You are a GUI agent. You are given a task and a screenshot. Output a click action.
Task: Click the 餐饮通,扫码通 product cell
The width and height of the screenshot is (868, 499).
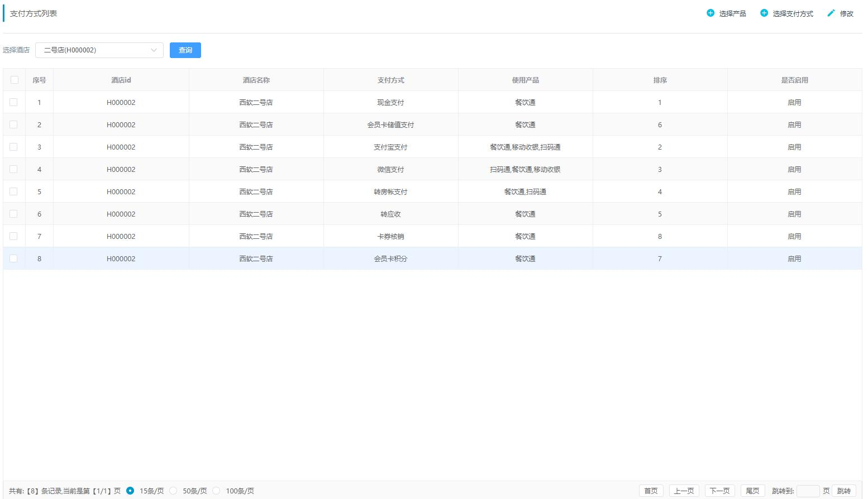click(525, 191)
